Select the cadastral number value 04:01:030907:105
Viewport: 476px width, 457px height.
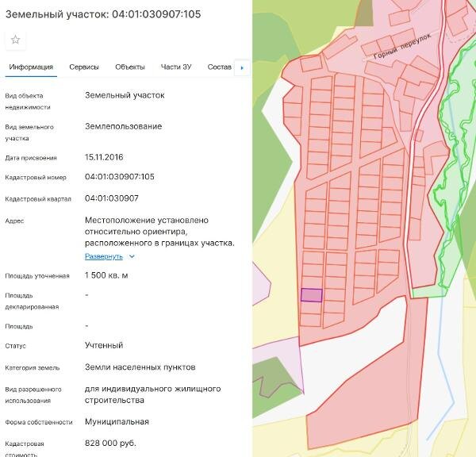(x=120, y=177)
